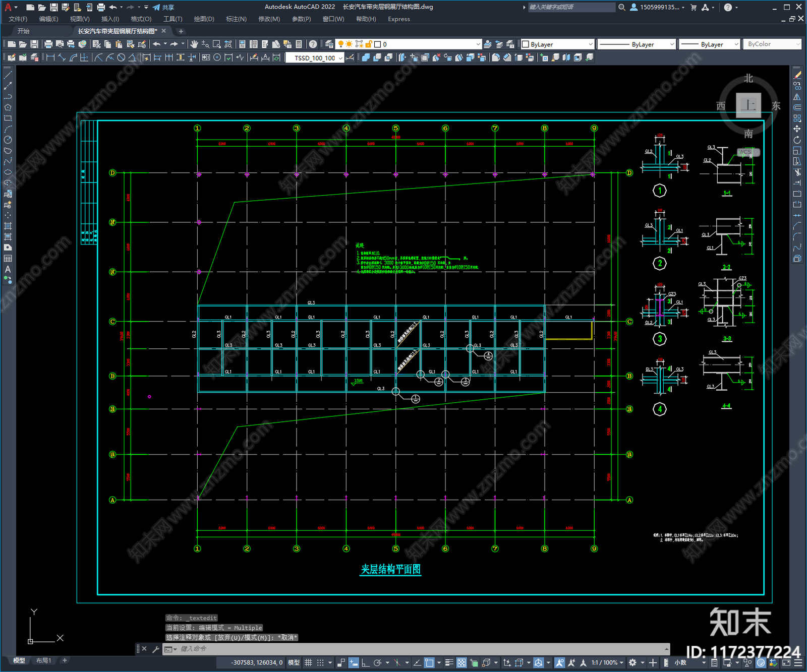Open the 格式(O) menu
This screenshot has width=807, height=672.
coord(141,19)
